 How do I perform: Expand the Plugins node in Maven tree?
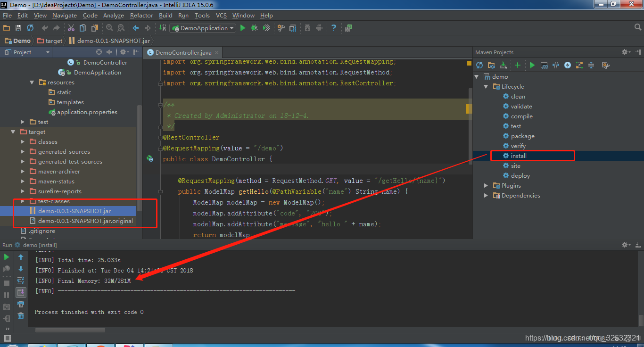tap(486, 186)
